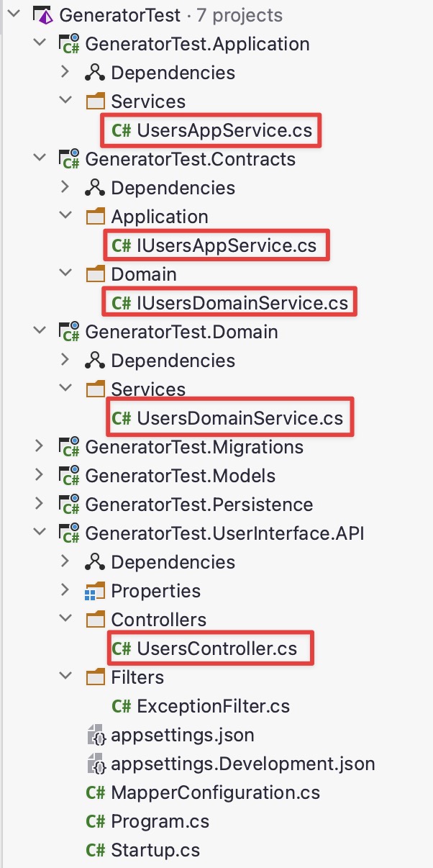Click the Properties folder icon
Viewport: 433px width, 868px height.
tap(95, 591)
